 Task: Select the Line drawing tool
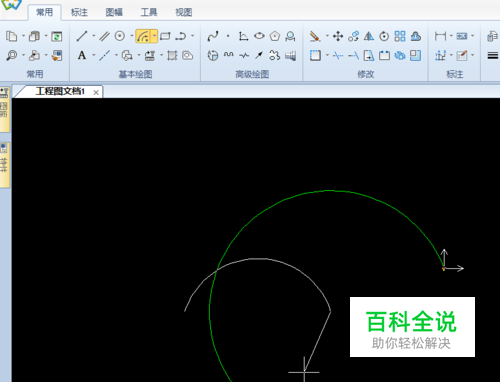tap(82, 36)
